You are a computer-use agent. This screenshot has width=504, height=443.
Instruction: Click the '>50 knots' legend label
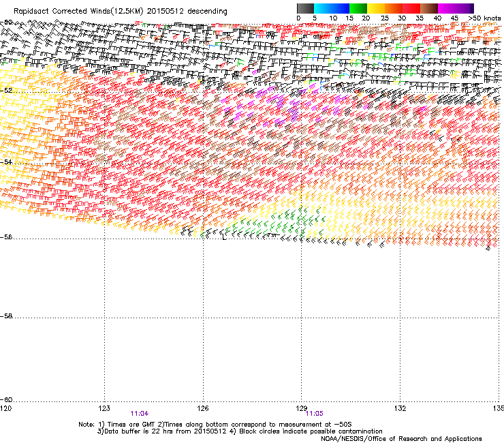pos(484,18)
